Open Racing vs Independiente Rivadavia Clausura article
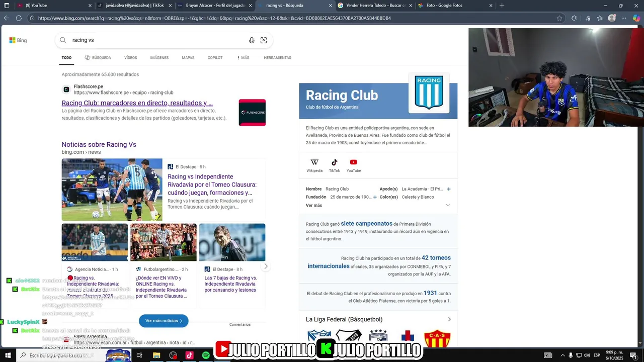 pos(212,185)
